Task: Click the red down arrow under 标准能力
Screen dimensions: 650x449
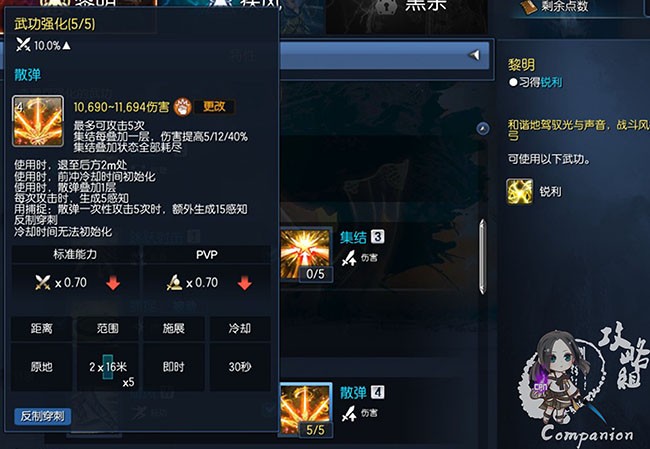Action: [x=113, y=284]
